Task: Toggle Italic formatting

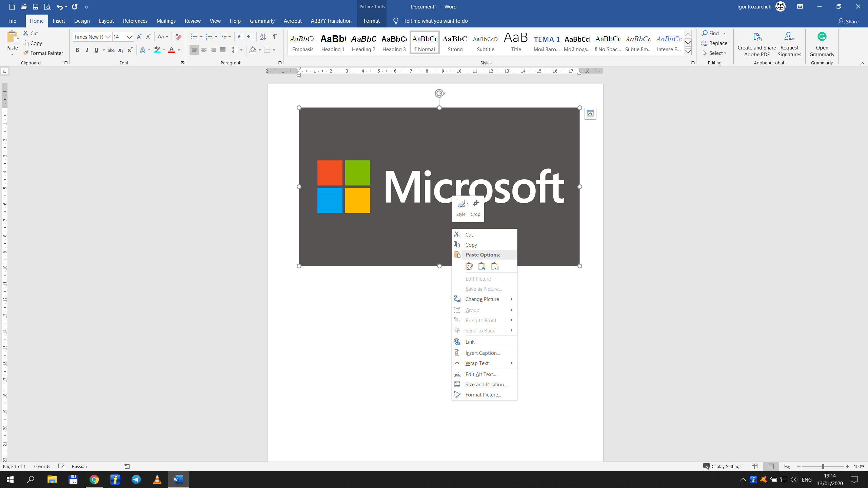Action: 87,50
